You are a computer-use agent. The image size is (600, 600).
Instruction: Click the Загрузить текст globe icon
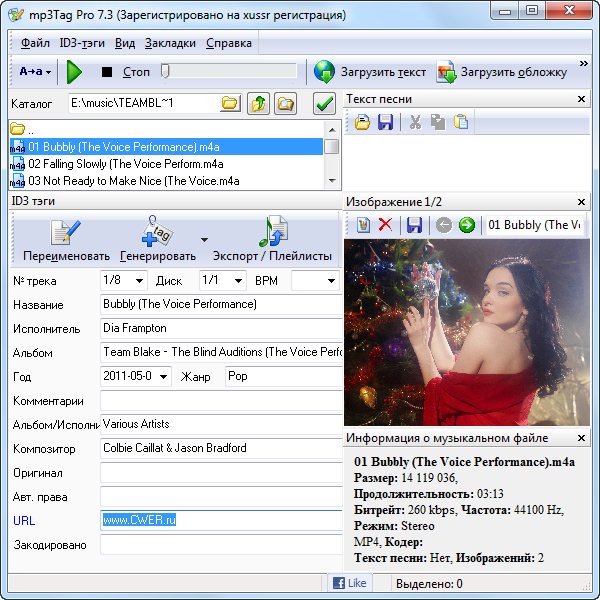(x=325, y=72)
